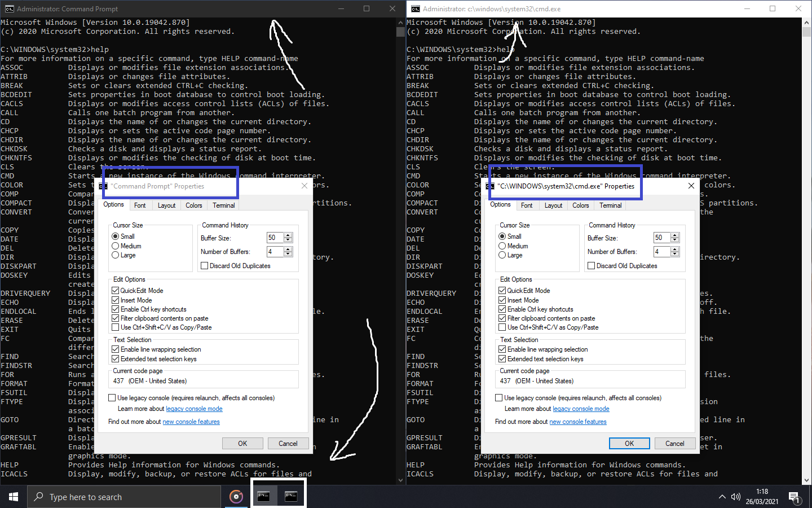Open the Windows Start menu
Image resolution: width=812 pixels, height=508 pixels.
coord(14,497)
